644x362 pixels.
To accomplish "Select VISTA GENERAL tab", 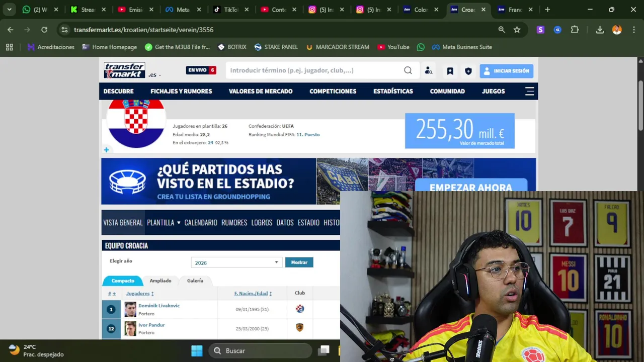I will click(x=123, y=223).
